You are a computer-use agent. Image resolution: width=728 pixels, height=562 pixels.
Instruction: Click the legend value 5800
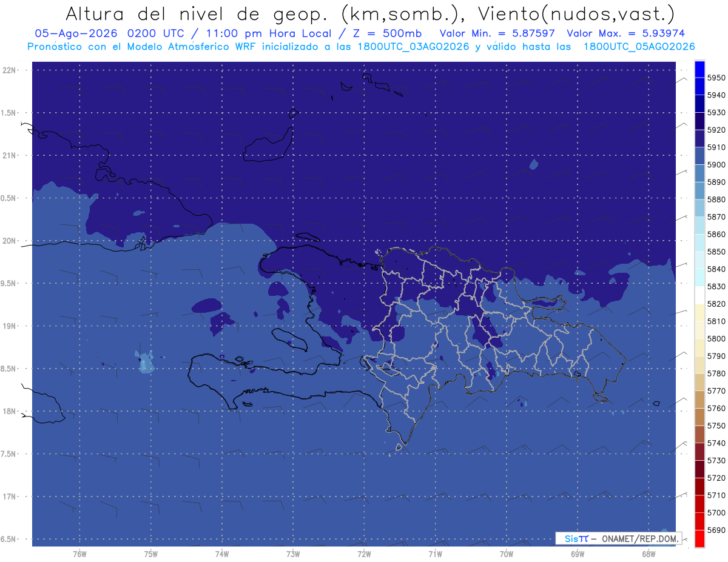coord(716,339)
